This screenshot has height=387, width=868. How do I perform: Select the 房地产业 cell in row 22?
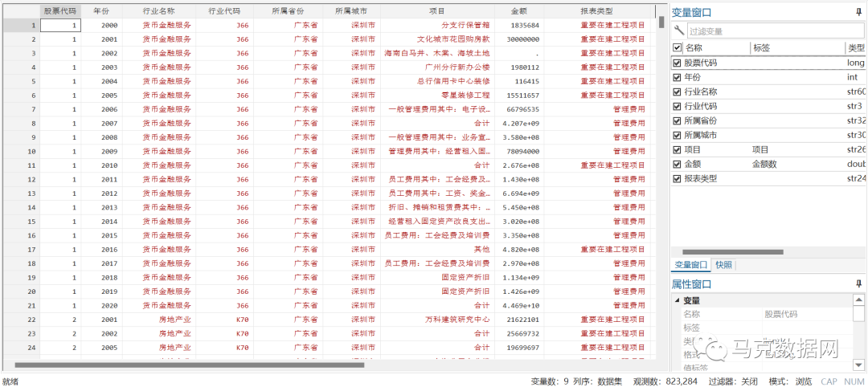point(159,320)
